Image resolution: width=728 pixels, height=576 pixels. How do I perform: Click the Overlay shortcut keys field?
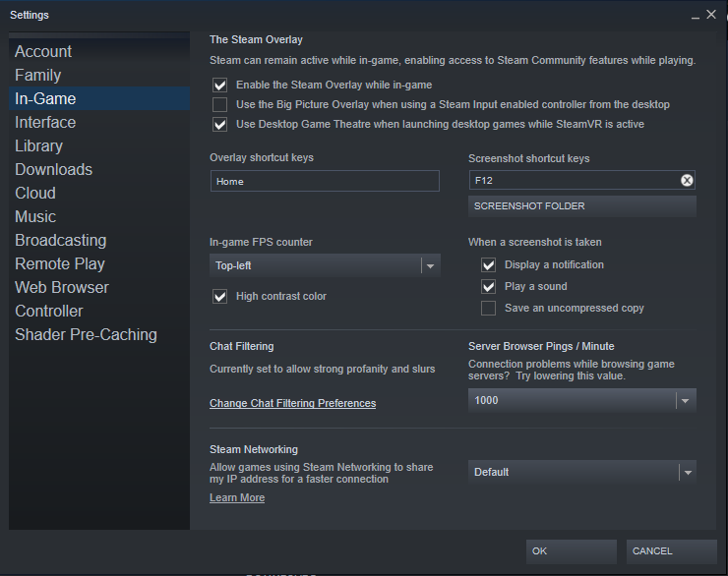point(325,181)
